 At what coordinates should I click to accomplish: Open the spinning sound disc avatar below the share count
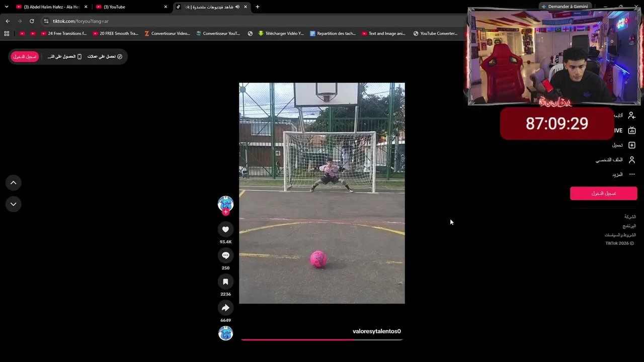coord(225,333)
